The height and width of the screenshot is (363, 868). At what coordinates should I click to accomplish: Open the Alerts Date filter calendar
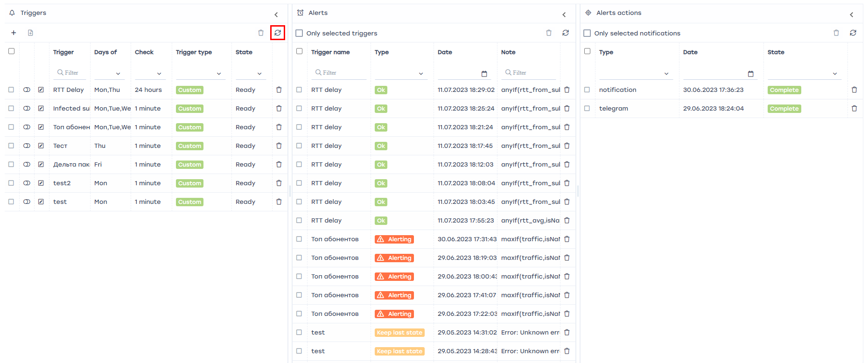(x=484, y=74)
